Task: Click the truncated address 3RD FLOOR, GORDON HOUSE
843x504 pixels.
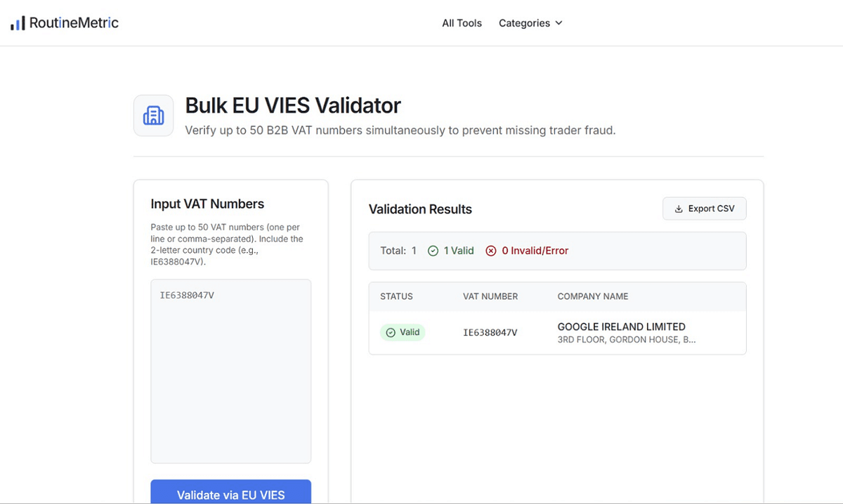Action: 627,340
